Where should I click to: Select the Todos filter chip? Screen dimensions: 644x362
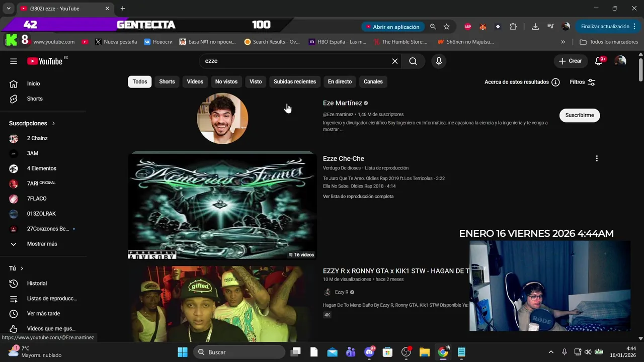click(140, 81)
